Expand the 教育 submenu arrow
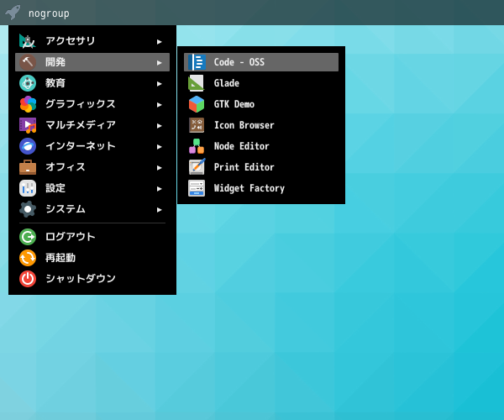This screenshot has height=420, width=504. click(x=159, y=84)
